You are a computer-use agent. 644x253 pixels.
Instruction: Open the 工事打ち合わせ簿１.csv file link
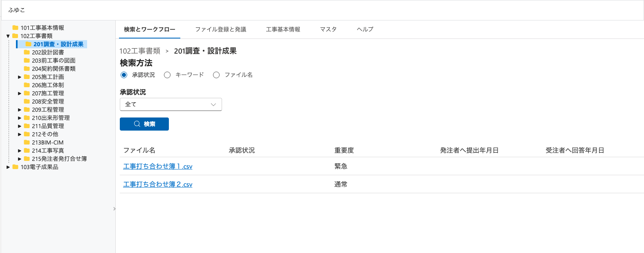[157, 166]
